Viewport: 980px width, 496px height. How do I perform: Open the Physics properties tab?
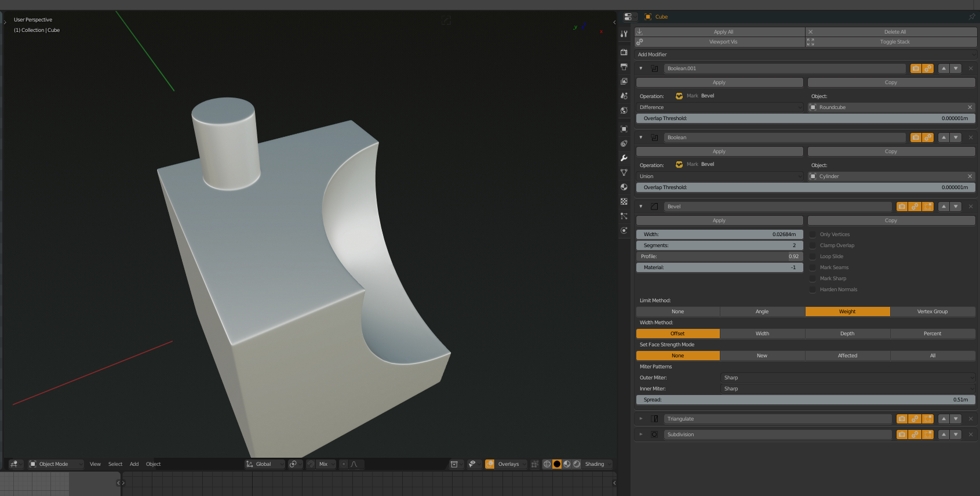(x=624, y=230)
